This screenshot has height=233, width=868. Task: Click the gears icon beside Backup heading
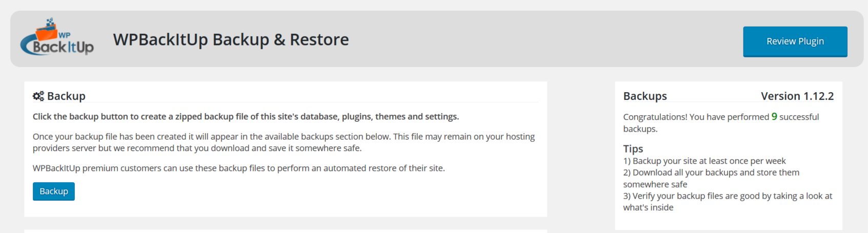38,96
